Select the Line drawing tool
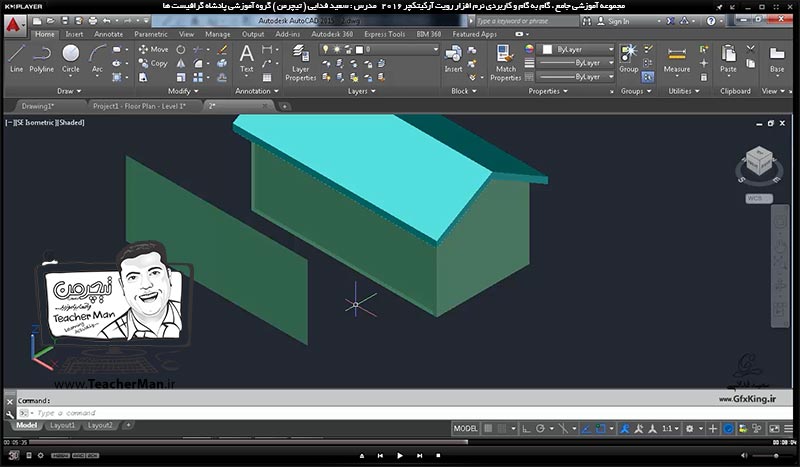Screen dimensions: 800x467 tap(16, 59)
